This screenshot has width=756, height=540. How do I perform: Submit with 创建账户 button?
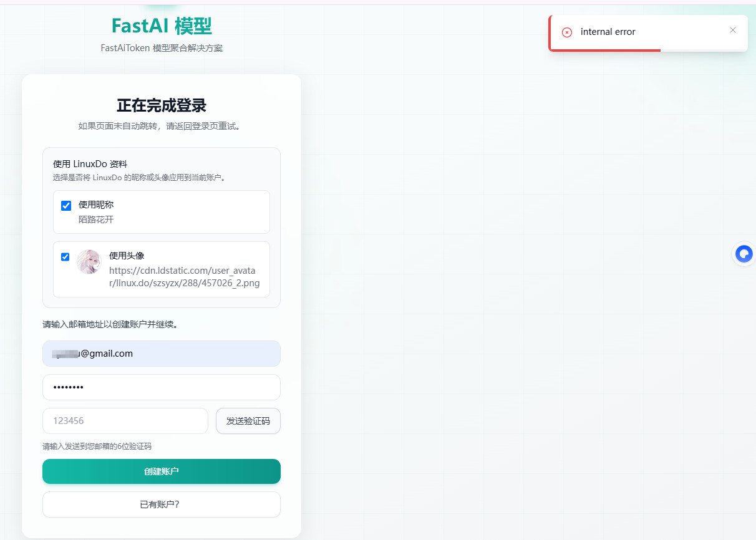click(x=162, y=471)
